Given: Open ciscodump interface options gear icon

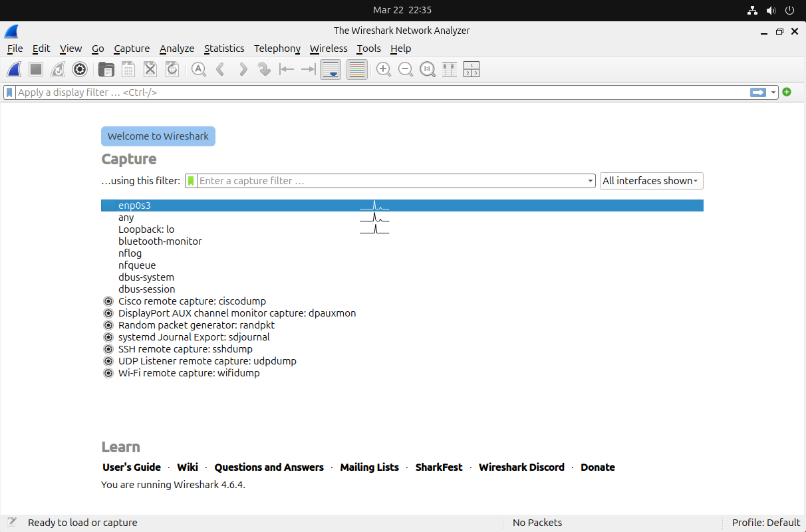Looking at the screenshot, I should 108,301.
